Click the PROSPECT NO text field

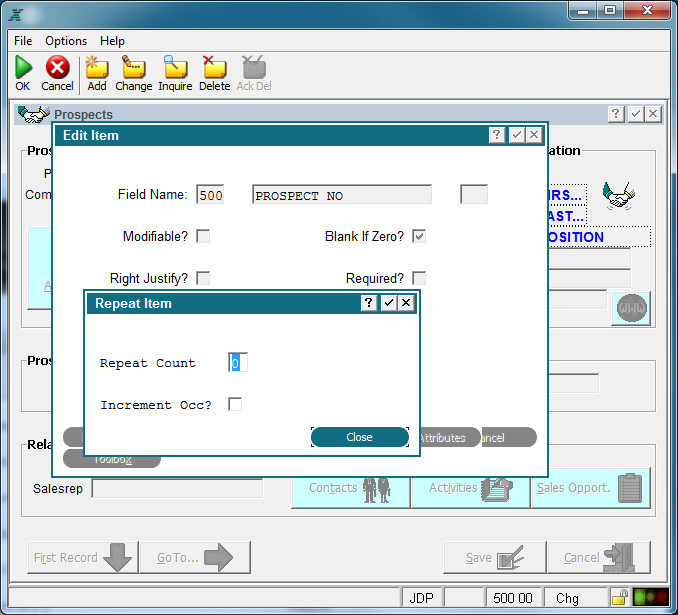[342, 195]
